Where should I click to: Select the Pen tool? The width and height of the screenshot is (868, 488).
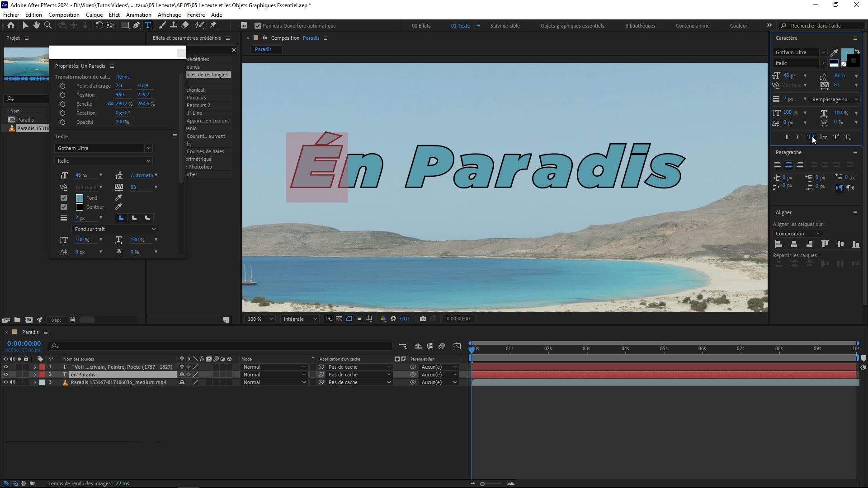tap(136, 25)
